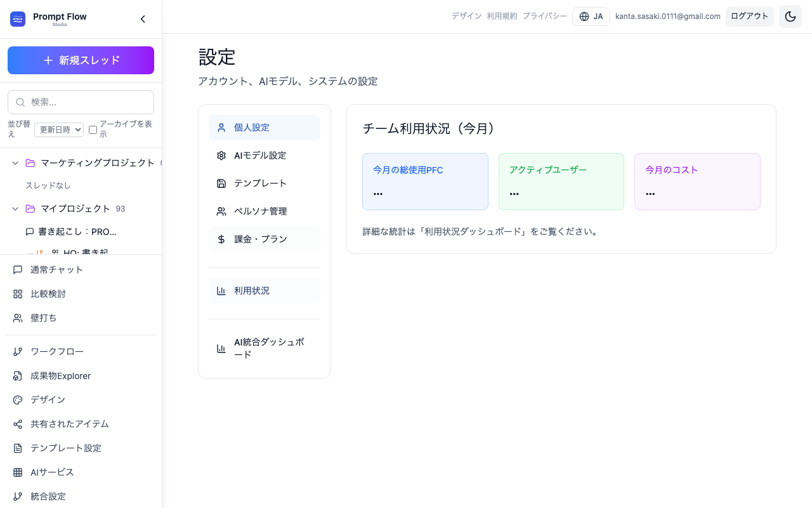Toggle the アーカイブを表示 checkbox
This screenshot has height=508, width=812.
point(93,130)
